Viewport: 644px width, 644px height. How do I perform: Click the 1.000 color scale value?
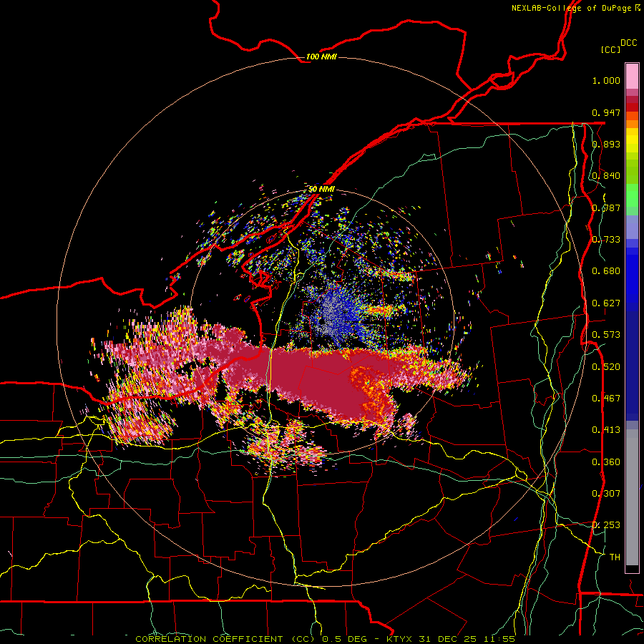click(606, 80)
